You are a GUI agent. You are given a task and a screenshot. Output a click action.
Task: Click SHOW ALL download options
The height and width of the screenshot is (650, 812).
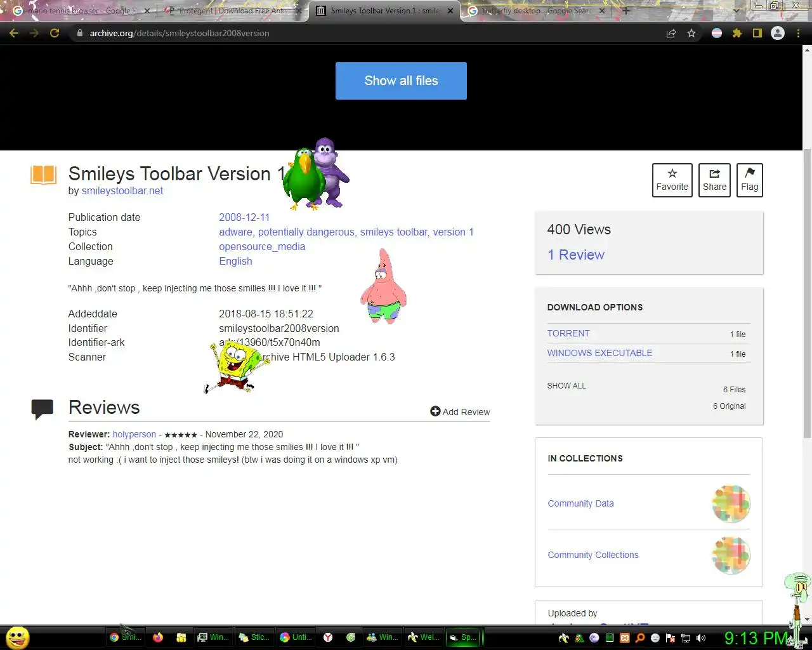point(566,385)
